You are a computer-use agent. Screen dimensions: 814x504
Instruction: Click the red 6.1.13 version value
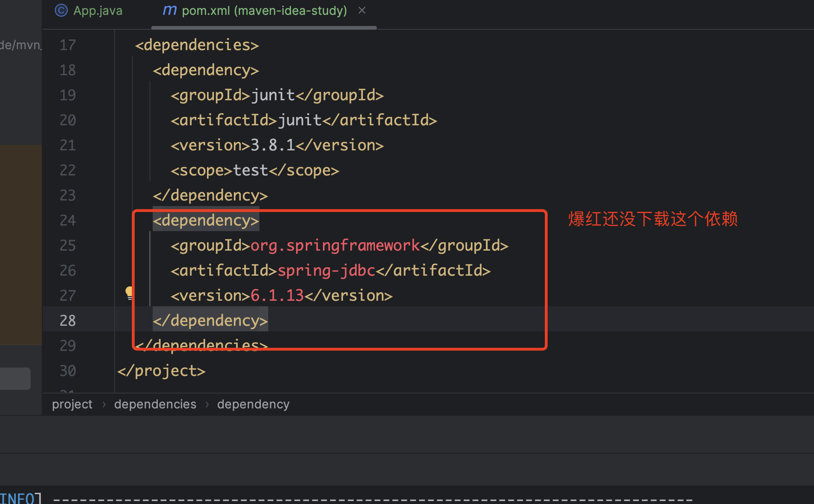(277, 296)
